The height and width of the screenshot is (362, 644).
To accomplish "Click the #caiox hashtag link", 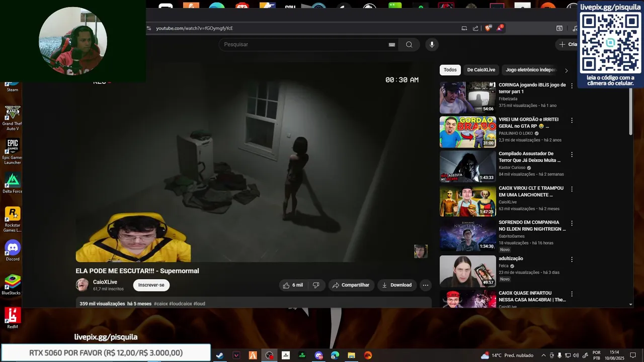I will point(161,304).
